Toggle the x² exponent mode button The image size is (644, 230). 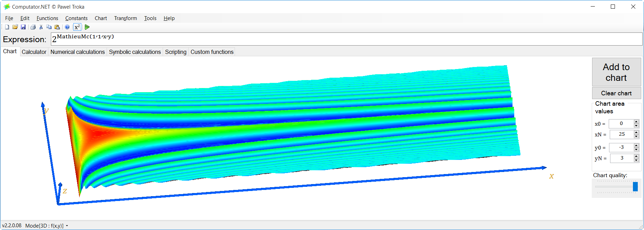click(77, 27)
